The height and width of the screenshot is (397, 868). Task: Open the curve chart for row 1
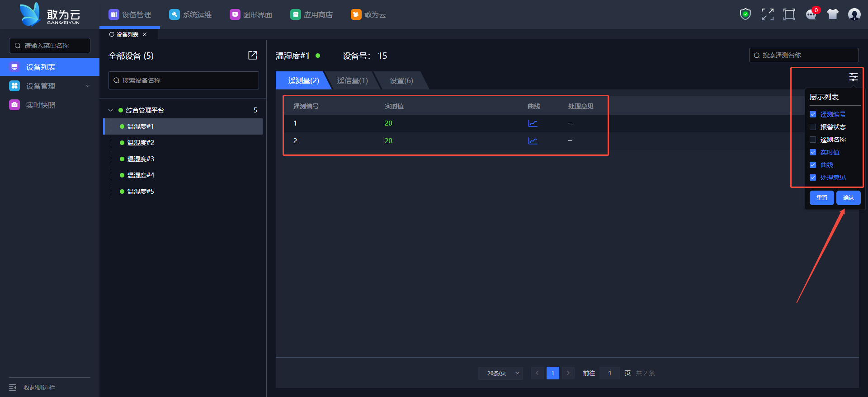tap(533, 123)
